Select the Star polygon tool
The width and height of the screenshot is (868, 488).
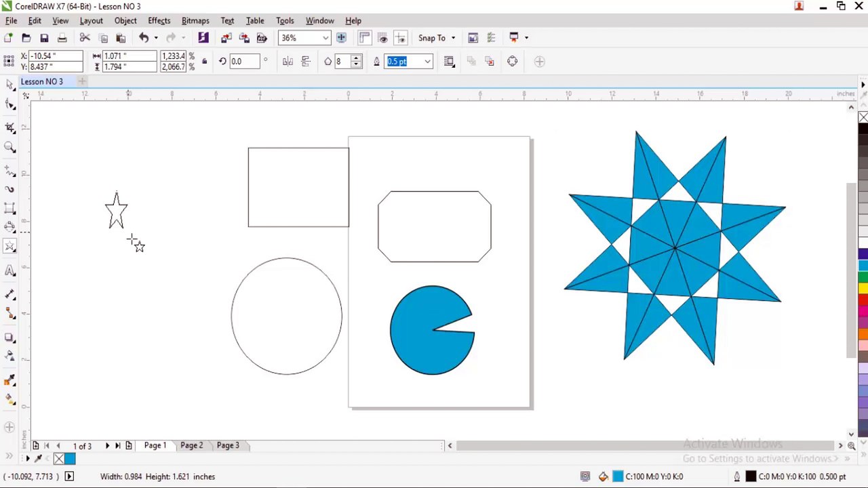coord(9,247)
